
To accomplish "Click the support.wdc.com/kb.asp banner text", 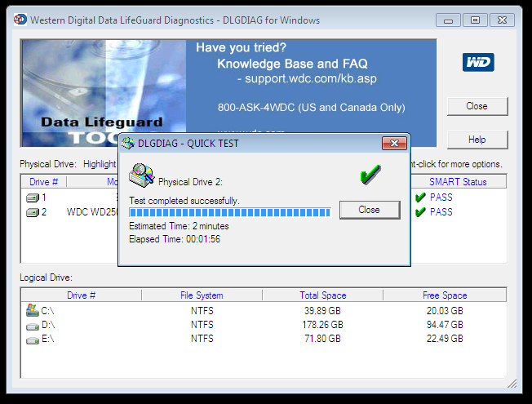I will (310, 79).
